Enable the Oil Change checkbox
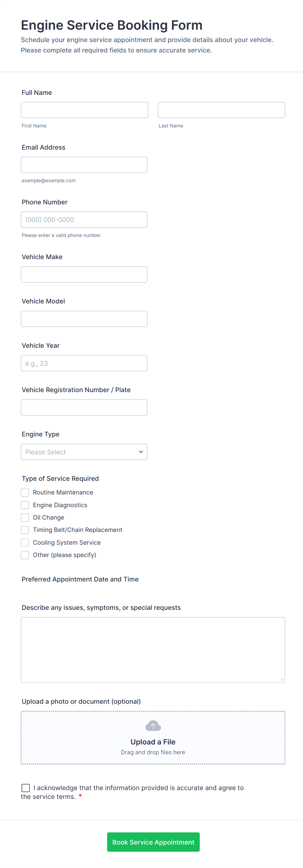 tap(25, 517)
